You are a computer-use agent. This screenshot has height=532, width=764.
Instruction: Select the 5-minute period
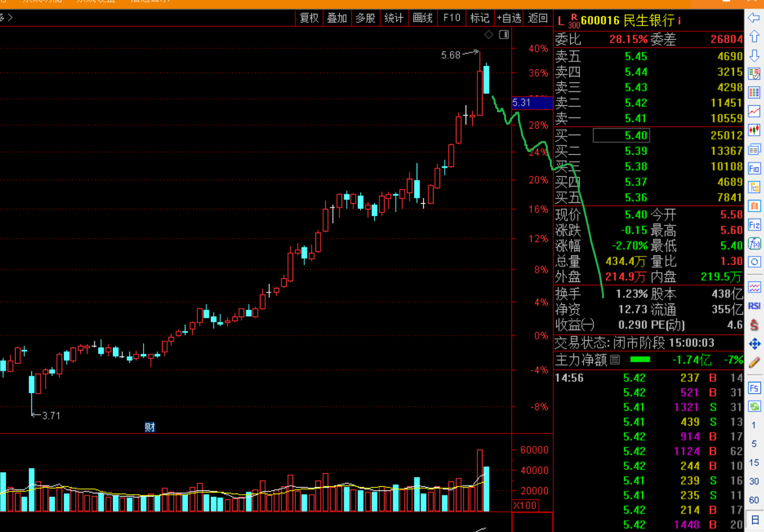pyautogui.click(x=754, y=443)
